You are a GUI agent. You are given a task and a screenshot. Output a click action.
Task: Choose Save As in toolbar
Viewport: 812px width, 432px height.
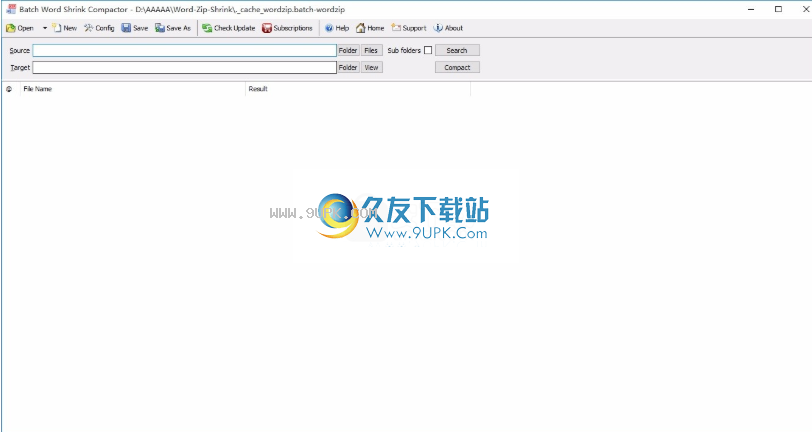(x=173, y=28)
